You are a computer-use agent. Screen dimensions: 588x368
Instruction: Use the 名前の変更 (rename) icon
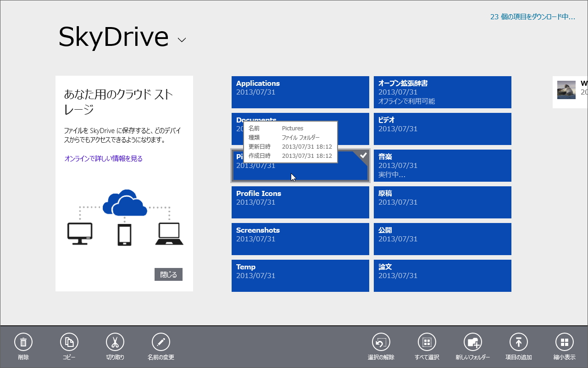[161, 342]
